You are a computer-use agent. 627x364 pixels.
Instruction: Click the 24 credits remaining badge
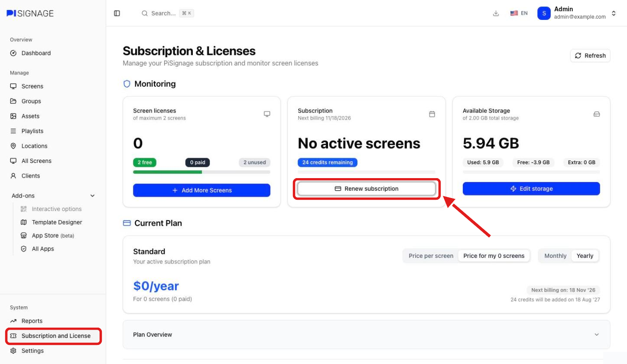[328, 162]
